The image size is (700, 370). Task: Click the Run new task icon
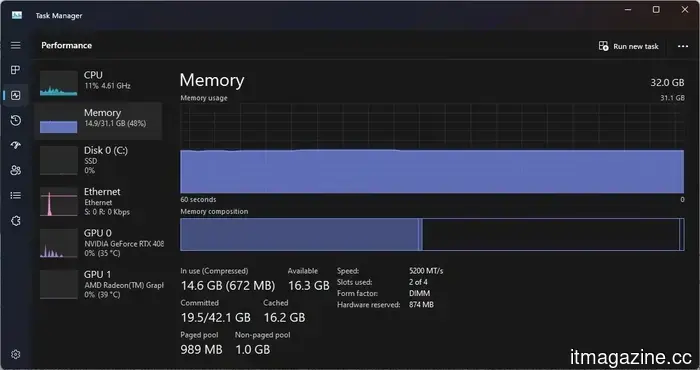(x=603, y=46)
